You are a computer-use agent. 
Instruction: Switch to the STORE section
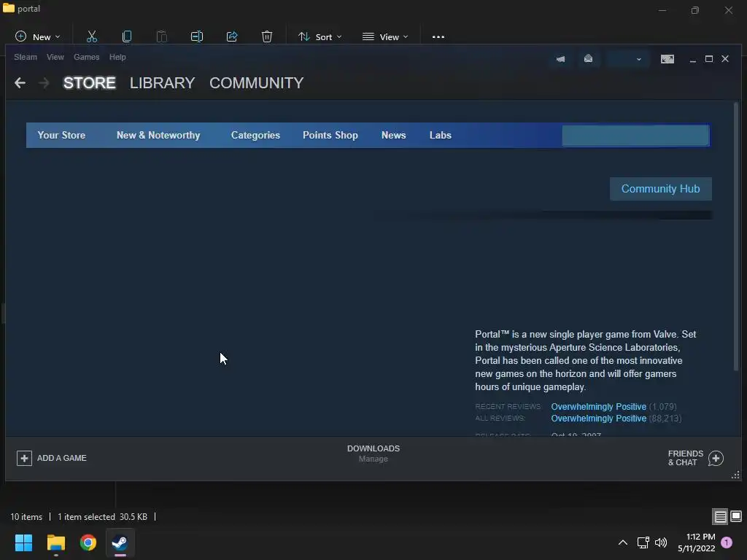pos(90,83)
